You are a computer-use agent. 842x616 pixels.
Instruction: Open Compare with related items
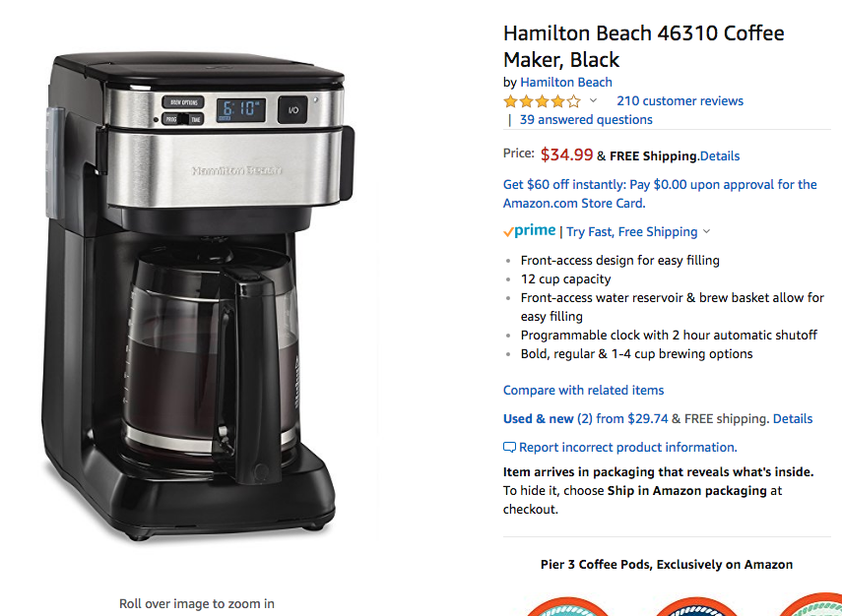[x=583, y=390]
